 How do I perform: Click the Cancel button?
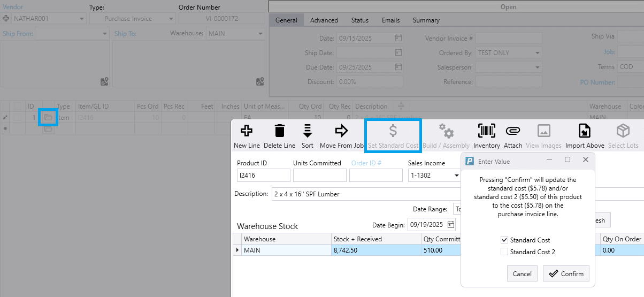coord(522,273)
